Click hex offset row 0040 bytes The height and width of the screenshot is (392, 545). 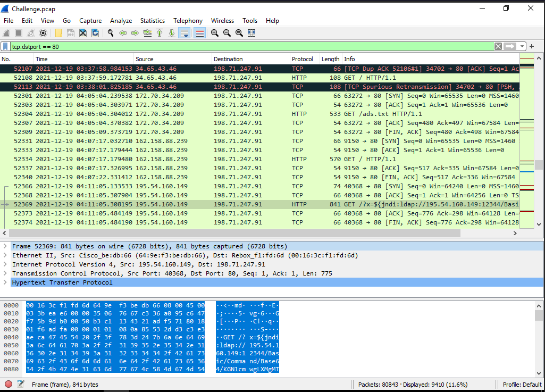click(x=115, y=337)
